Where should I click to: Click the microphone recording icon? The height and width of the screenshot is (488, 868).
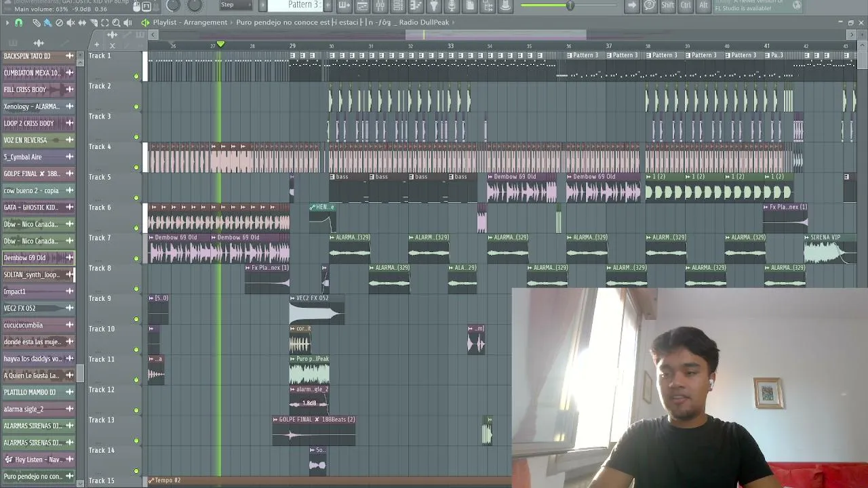pyautogui.click(x=452, y=5)
